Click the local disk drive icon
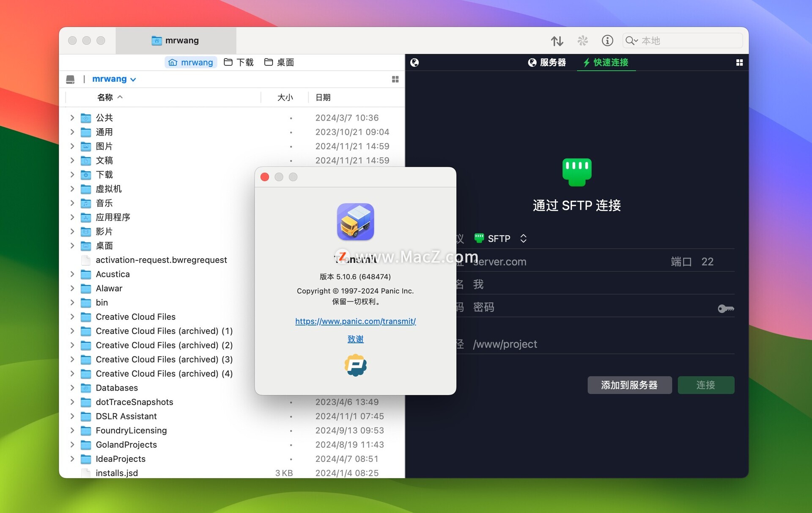 (70, 79)
